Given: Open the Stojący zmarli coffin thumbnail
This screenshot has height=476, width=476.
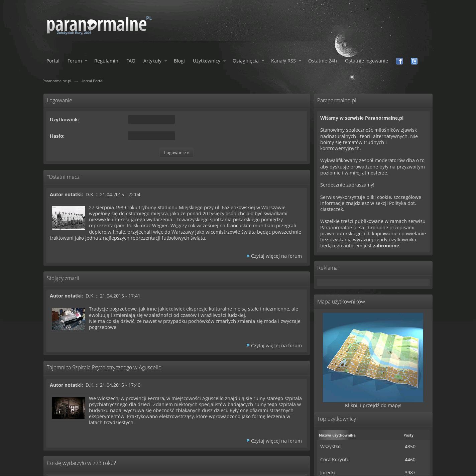Looking at the screenshot, I should (x=69, y=319).
